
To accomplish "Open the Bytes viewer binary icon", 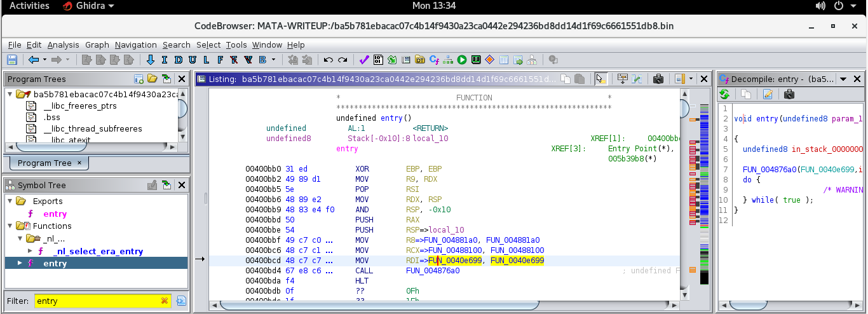I will point(378,60).
